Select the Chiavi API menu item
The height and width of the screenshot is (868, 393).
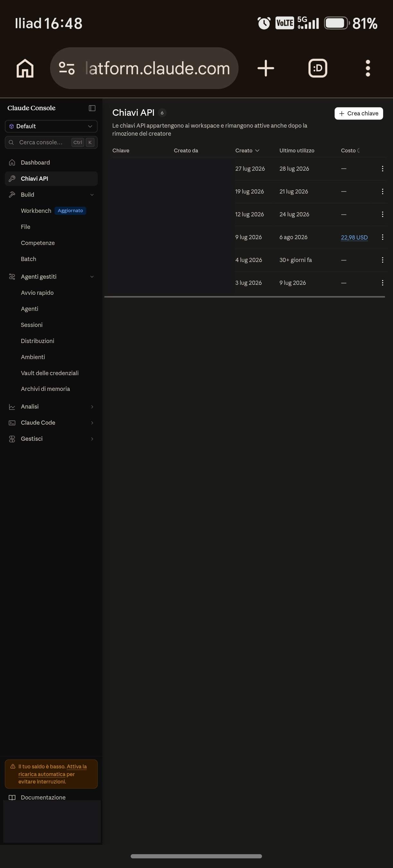(51, 179)
